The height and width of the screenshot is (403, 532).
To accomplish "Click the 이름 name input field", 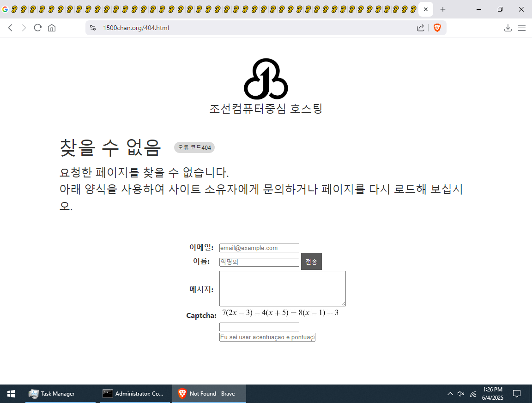I will pyautogui.click(x=259, y=262).
